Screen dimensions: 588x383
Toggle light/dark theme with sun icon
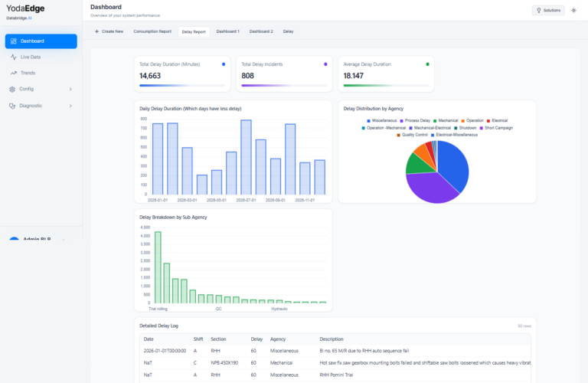tap(574, 10)
